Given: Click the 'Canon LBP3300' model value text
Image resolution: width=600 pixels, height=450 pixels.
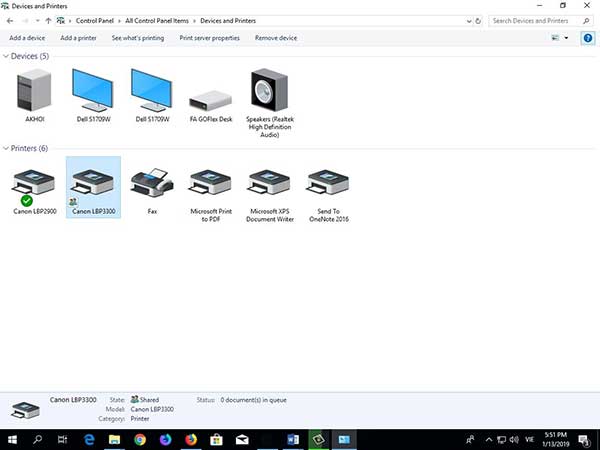Looking at the screenshot, I should (x=152, y=409).
